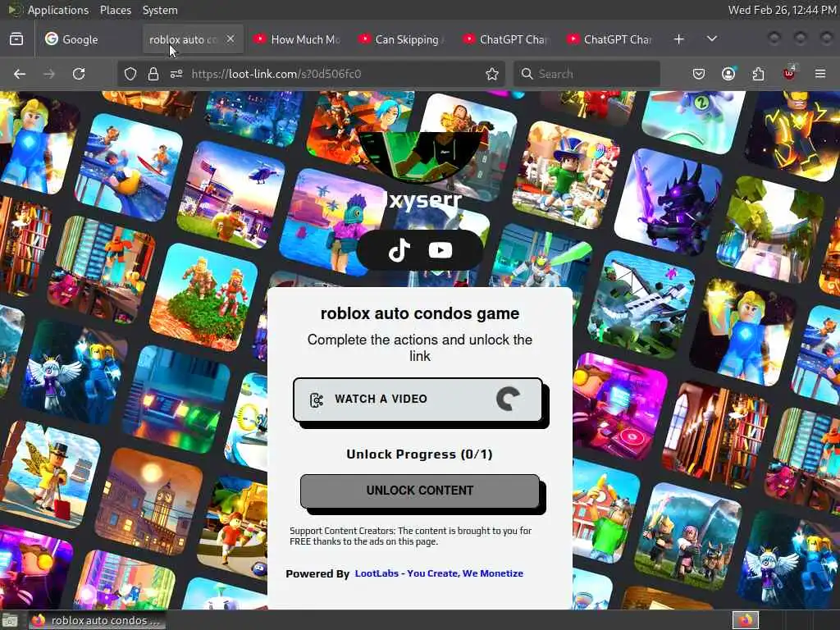The height and width of the screenshot is (630, 840).
Task: Click the uBlock Origin extension icon
Action: (789, 73)
